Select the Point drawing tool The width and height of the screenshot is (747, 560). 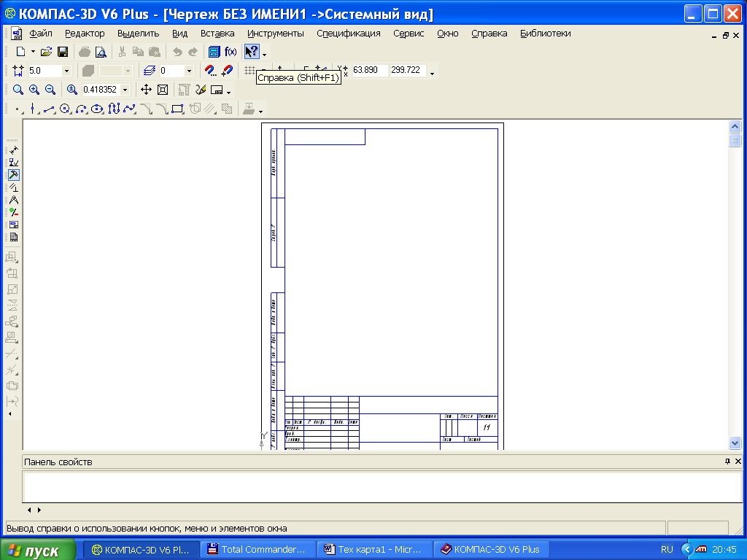(x=18, y=109)
